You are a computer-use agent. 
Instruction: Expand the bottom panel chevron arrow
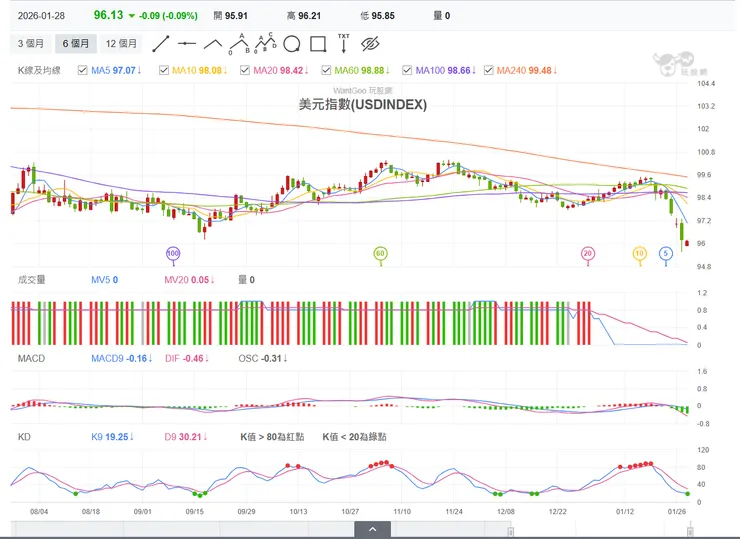point(371,528)
